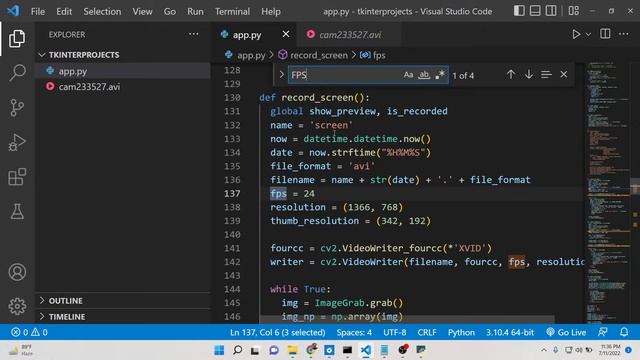The height and width of the screenshot is (360, 640).
Task: Close the app.py tab
Action: click(x=286, y=34)
